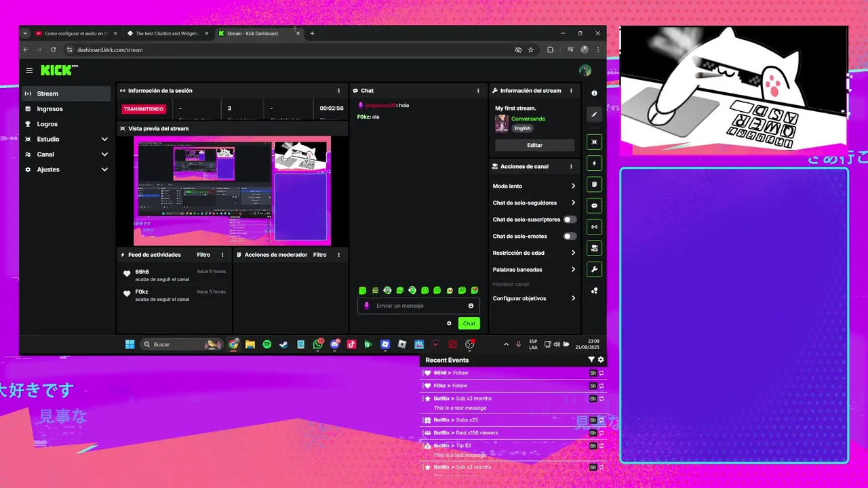868x488 pixels.
Task: Toggle the channel actions widget icon
Action: pos(595,248)
